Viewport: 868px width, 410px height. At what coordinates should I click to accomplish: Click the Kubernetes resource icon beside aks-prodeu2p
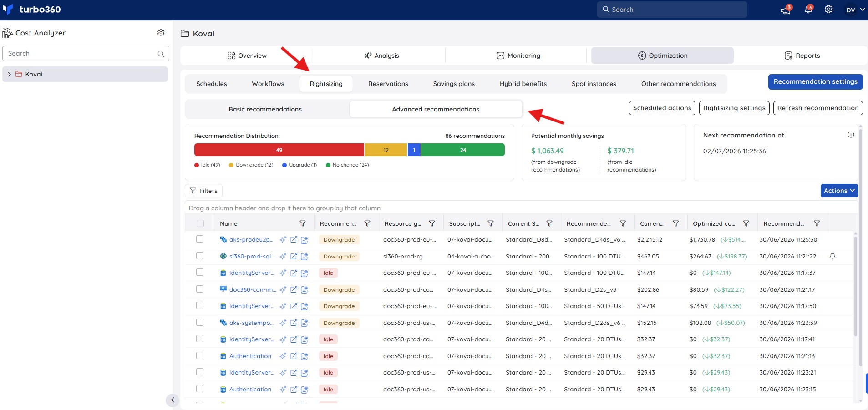(223, 239)
